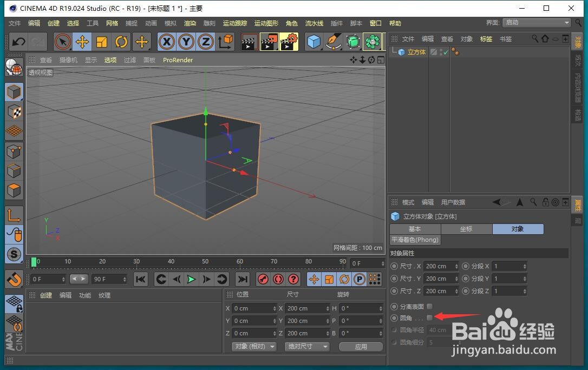The width and height of the screenshot is (588, 370).
Task: Click the ProRender viewport menu label
Action: [x=178, y=60]
